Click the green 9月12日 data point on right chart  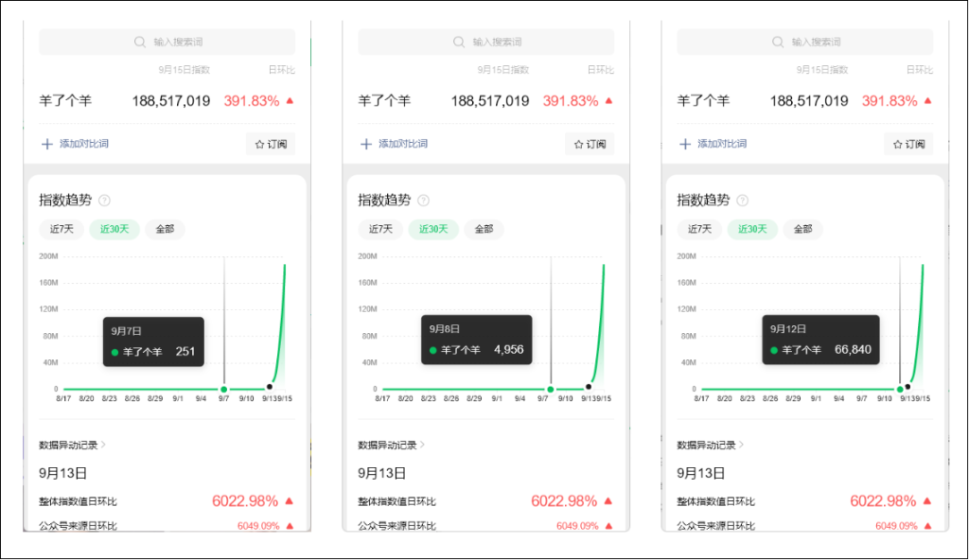[x=900, y=390]
